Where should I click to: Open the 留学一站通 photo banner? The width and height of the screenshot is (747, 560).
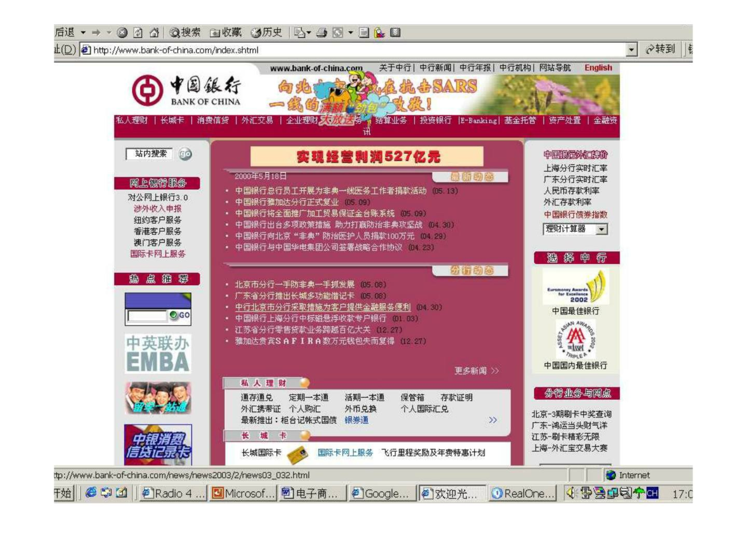click(158, 398)
